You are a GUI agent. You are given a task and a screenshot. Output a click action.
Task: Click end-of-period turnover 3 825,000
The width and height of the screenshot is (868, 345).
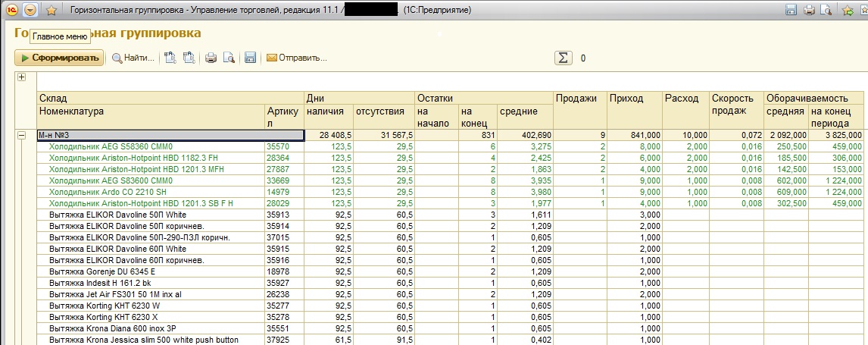pyautogui.click(x=843, y=135)
